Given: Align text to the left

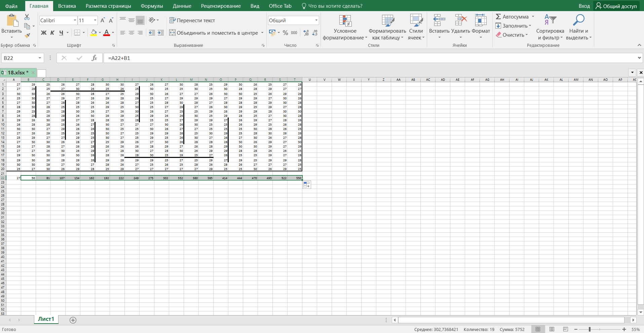Looking at the screenshot, I should 123,33.
